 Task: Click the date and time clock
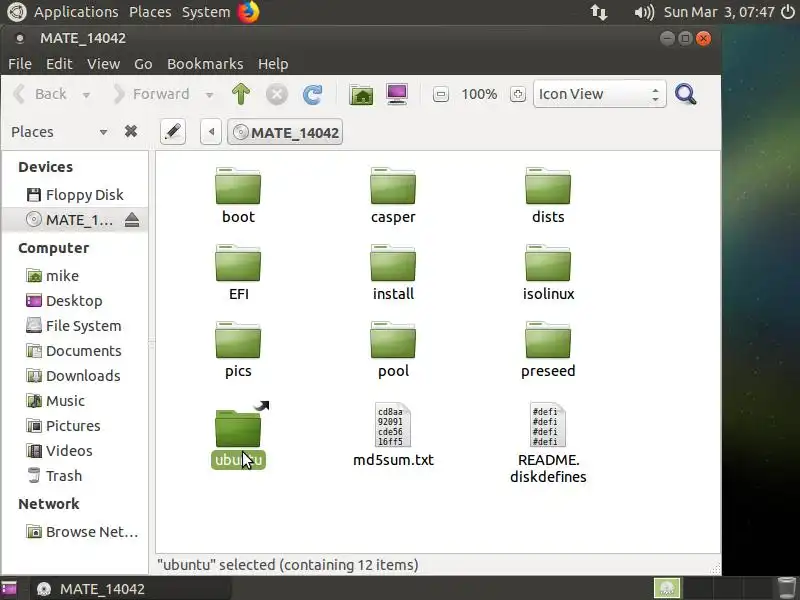tap(719, 12)
